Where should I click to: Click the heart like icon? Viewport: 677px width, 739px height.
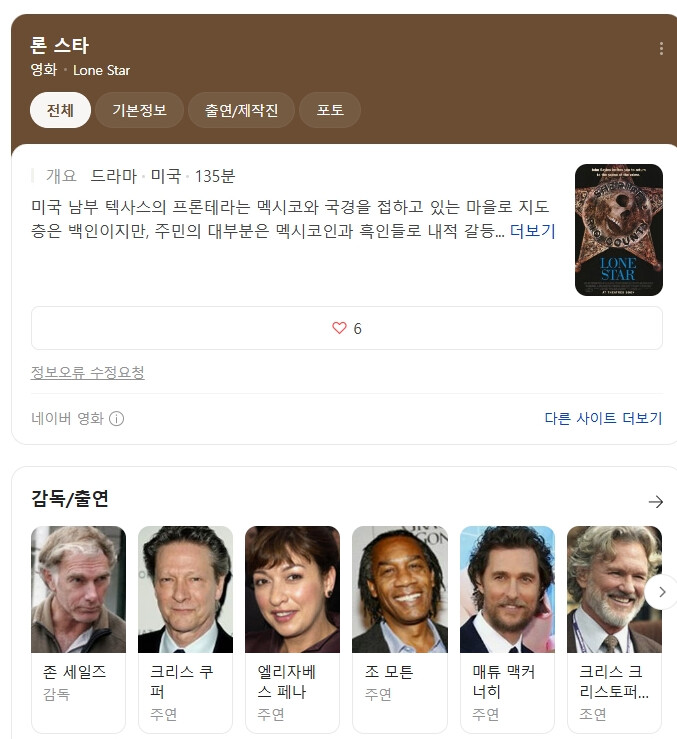[x=339, y=328]
